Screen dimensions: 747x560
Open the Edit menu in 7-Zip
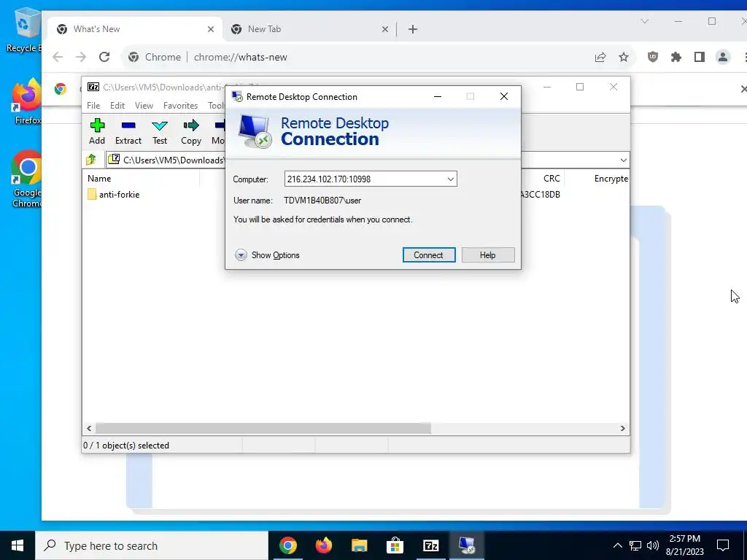pos(117,106)
